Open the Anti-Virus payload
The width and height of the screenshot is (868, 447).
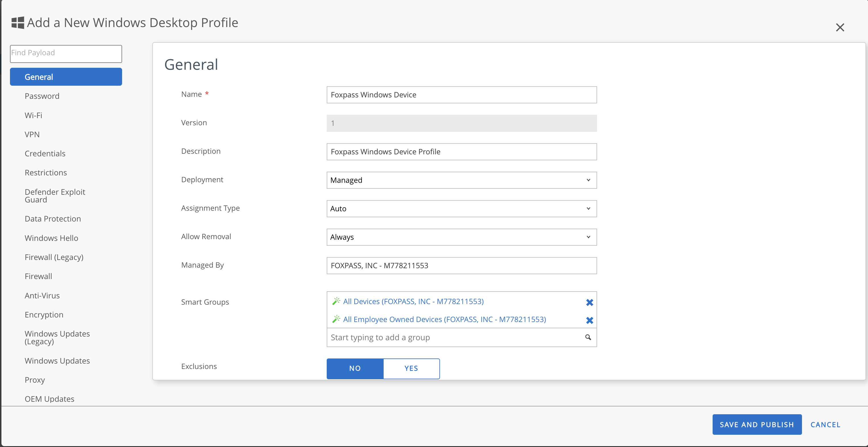coord(42,296)
